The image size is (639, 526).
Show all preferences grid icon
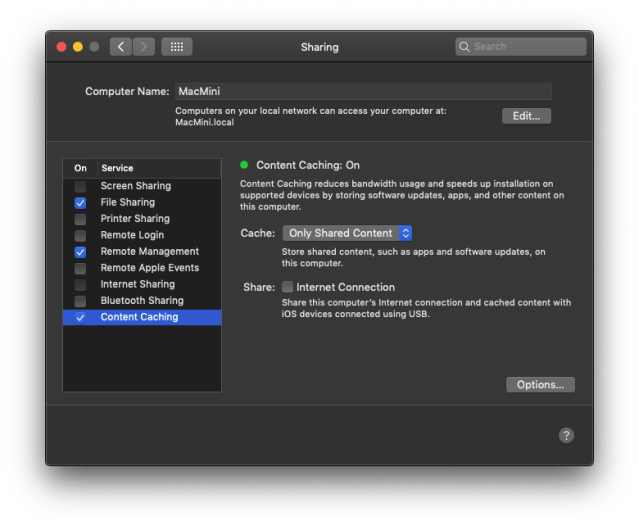[x=177, y=47]
